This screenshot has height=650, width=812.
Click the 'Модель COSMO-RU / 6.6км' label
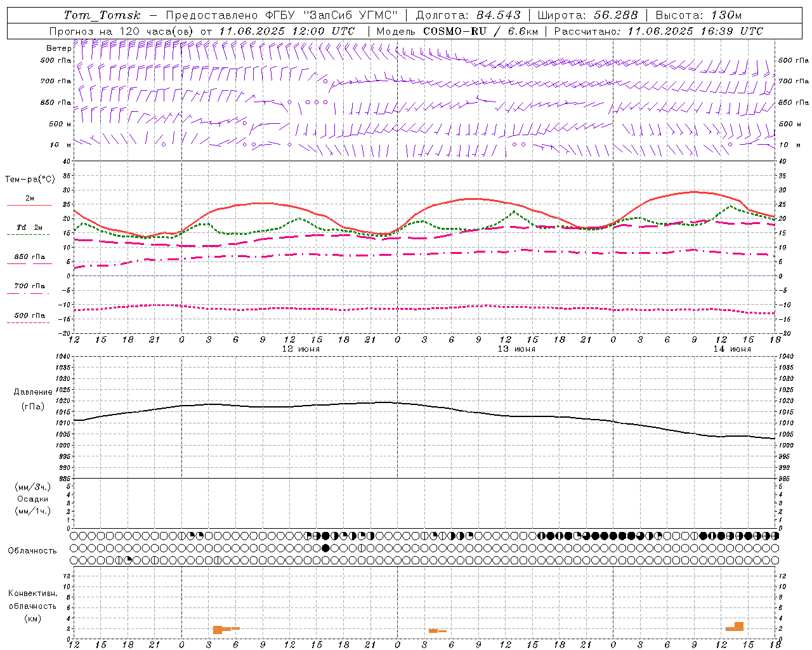pyautogui.click(x=457, y=31)
